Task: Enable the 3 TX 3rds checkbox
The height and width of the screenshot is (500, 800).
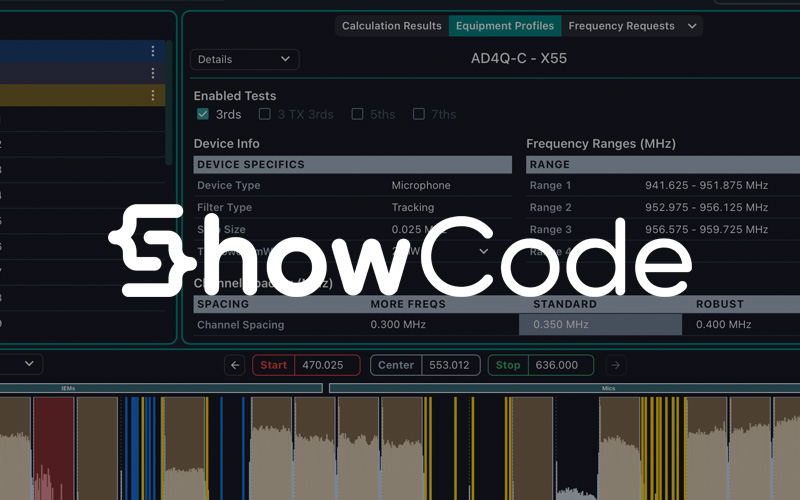Action: coord(264,114)
